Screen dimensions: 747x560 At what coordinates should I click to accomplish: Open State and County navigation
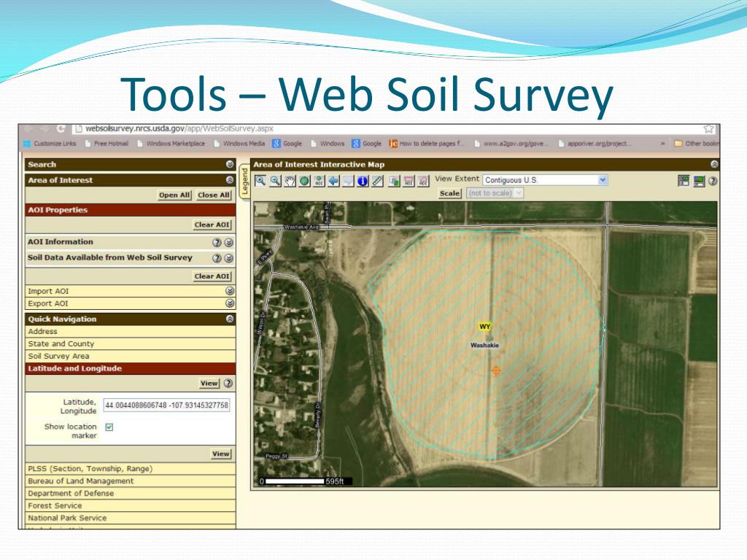pyautogui.click(x=131, y=344)
